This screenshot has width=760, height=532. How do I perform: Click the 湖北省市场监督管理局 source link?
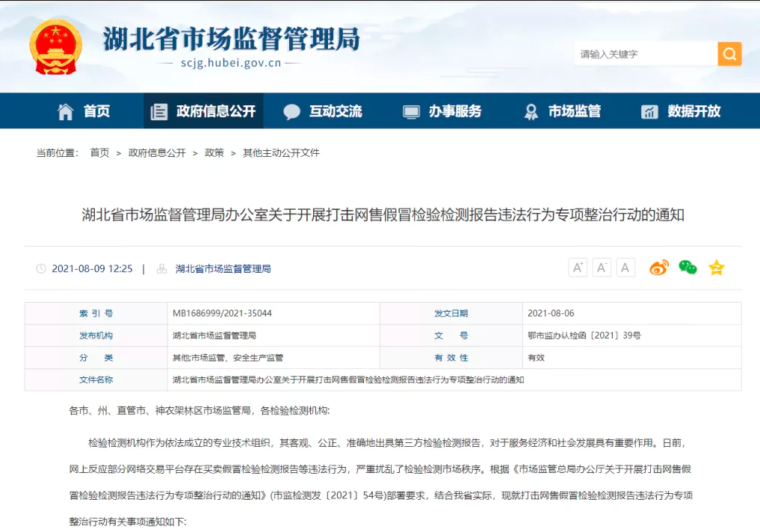pos(223,268)
